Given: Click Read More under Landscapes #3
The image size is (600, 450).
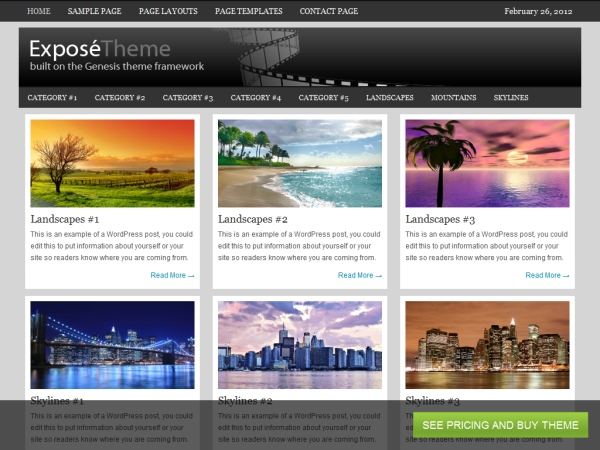Looking at the screenshot, I should pyautogui.click(x=547, y=275).
